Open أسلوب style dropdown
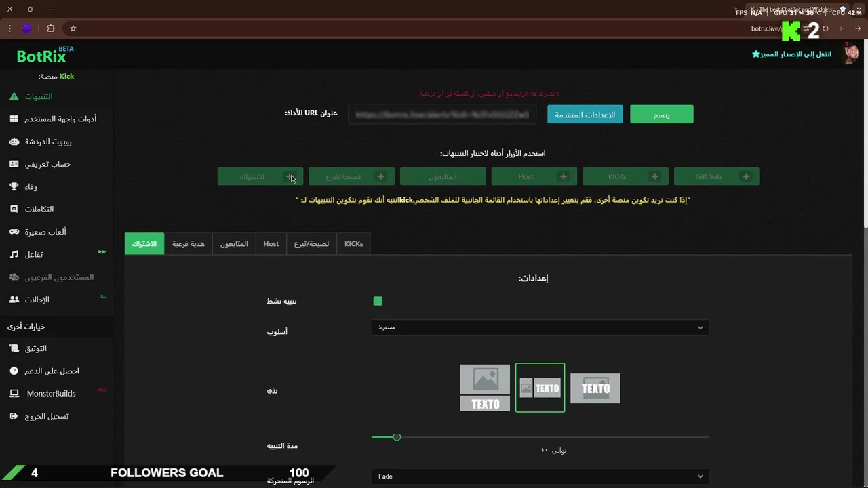Image resolution: width=868 pixels, height=488 pixels. 540,327
